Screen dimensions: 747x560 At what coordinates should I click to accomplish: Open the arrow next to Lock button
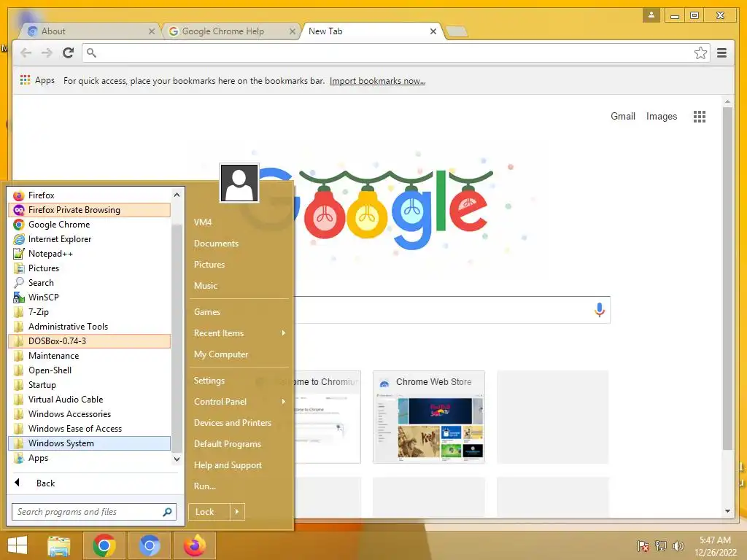237,512
